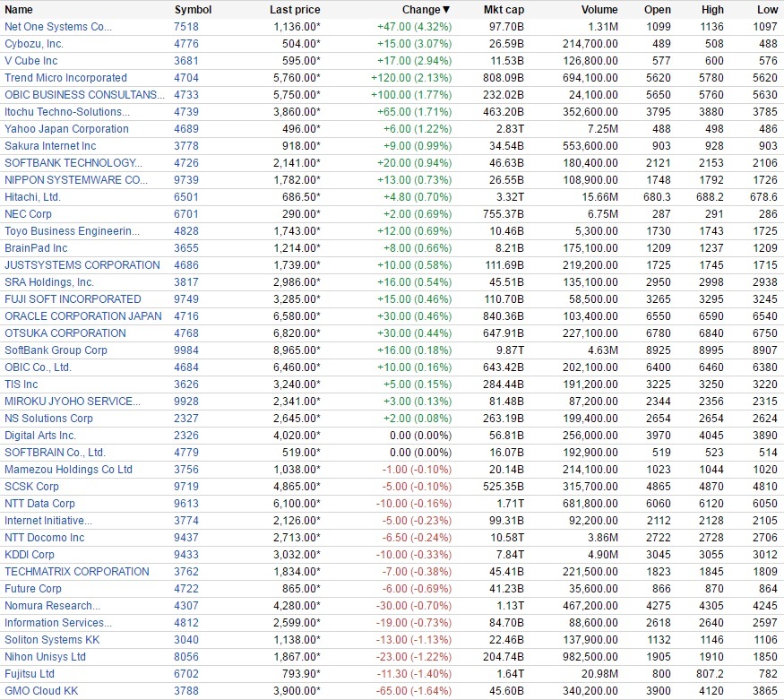Viewport: 784px width, 700px height.
Task: Click symbol 9613 link
Action: (186, 503)
